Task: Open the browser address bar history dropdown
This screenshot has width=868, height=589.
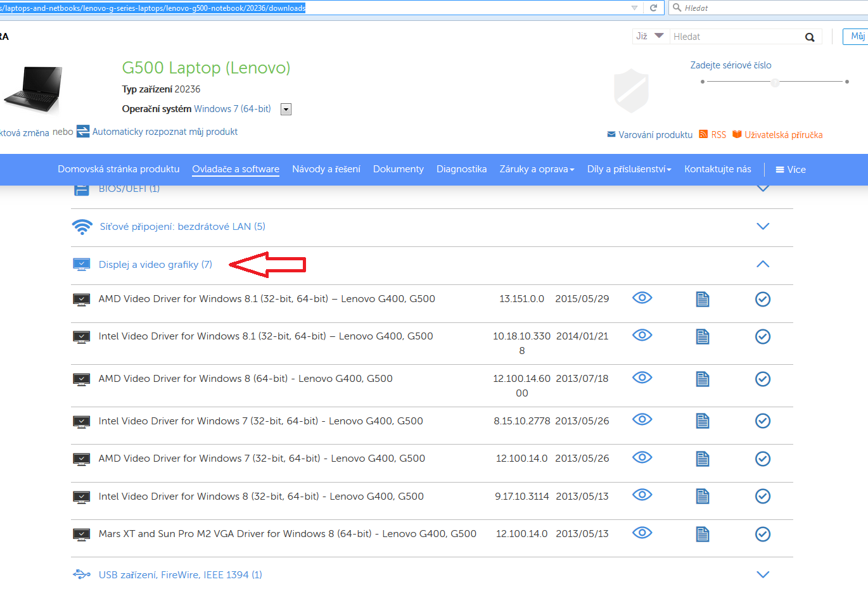Action: tap(634, 8)
